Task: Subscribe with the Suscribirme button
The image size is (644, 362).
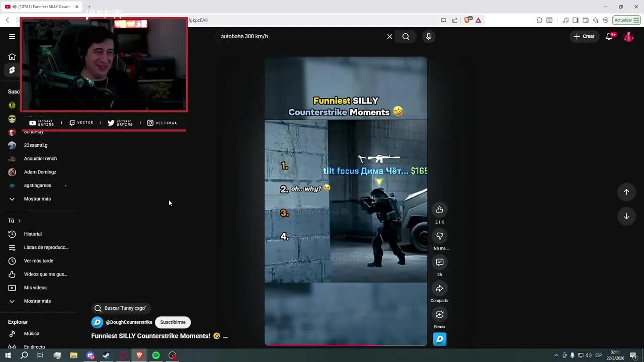Action: coord(173,322)
